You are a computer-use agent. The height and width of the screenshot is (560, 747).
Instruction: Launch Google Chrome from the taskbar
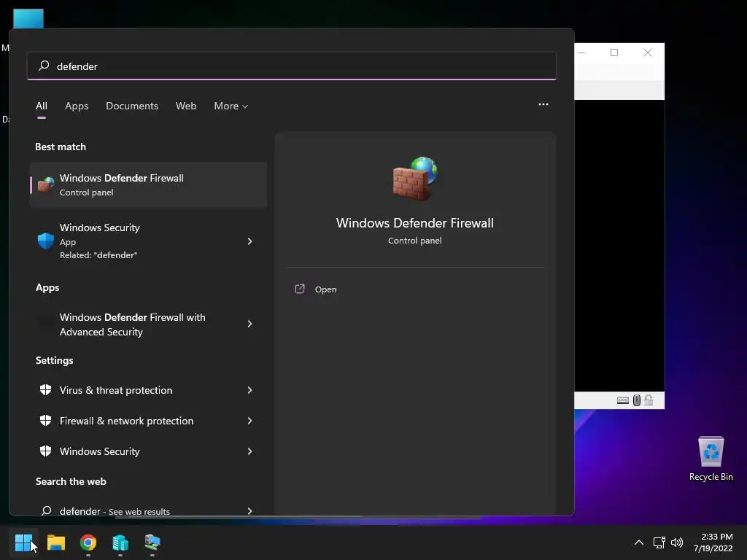click(x=88, y=542)
